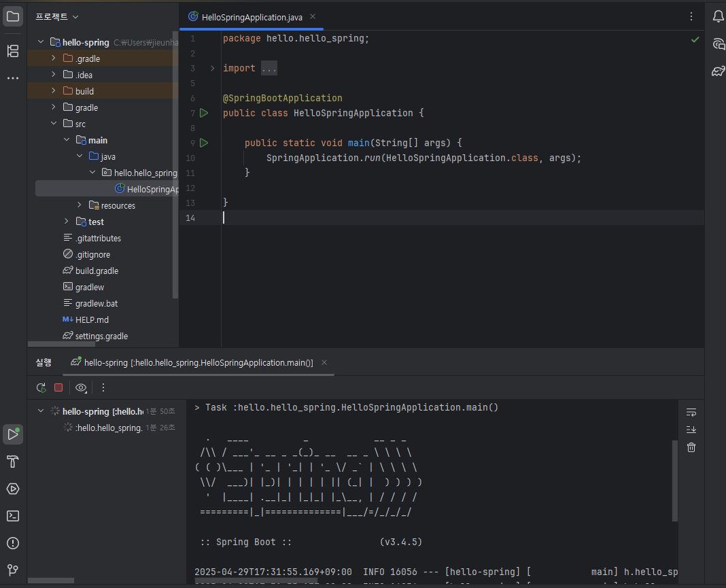Open the Terminal tool window icon

coord(13,516)
